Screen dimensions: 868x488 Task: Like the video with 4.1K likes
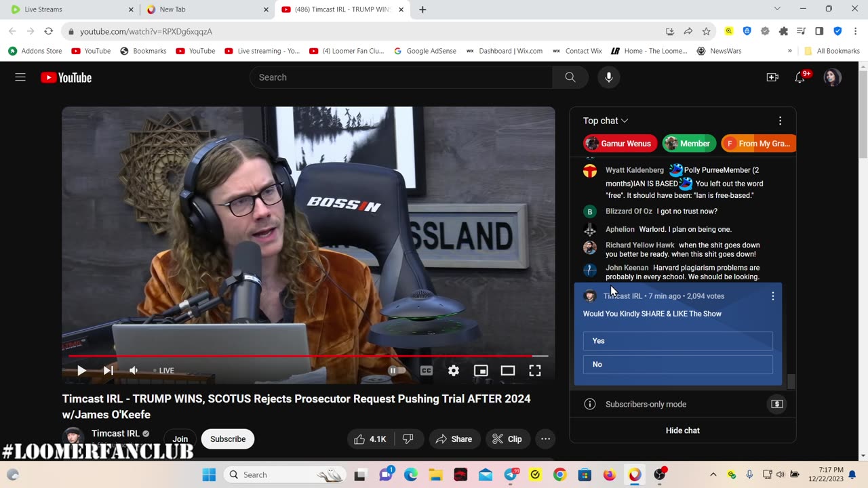pos(370,439)
